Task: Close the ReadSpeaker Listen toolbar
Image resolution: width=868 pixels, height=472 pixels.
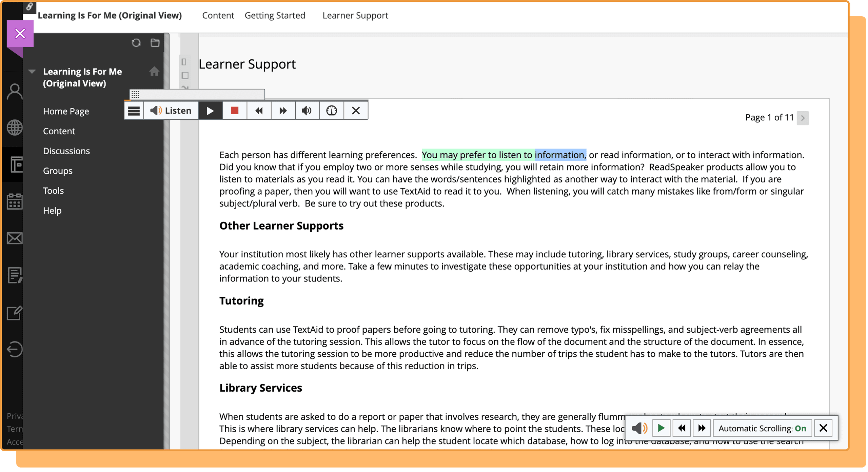Action: coord(356,111)
